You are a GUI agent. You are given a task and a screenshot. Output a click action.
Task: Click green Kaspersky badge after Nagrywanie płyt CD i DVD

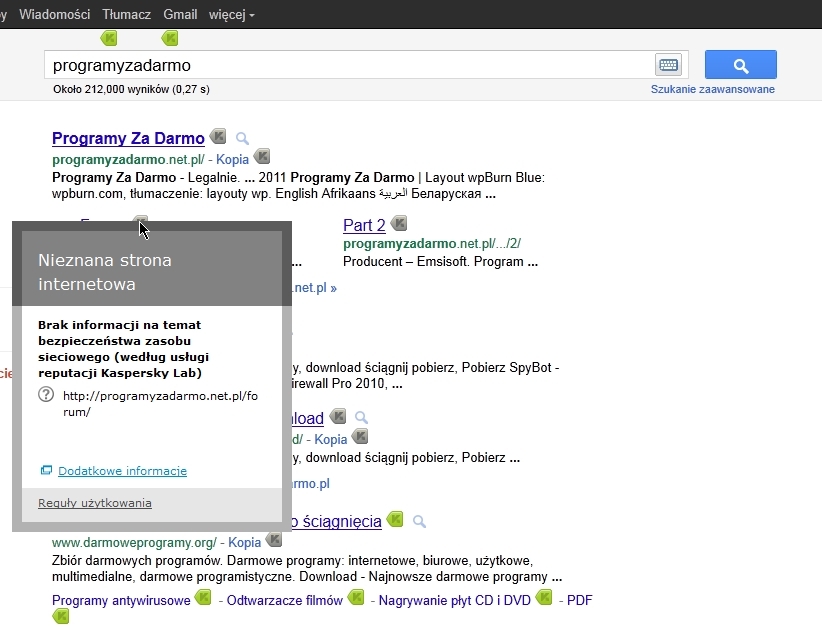tap(544, 597)
